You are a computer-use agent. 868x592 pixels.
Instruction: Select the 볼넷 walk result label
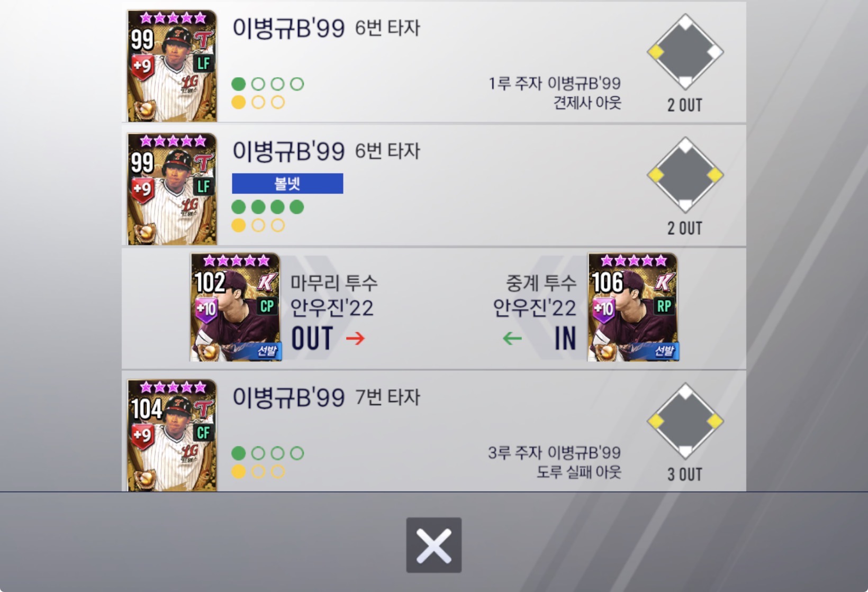coord(287,184)
